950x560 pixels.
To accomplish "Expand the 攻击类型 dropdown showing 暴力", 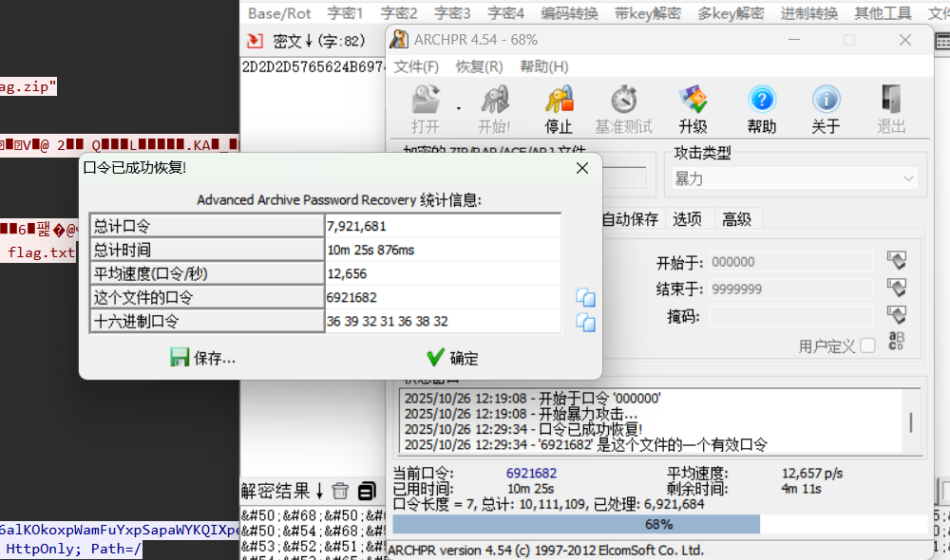I will [795, 178].
